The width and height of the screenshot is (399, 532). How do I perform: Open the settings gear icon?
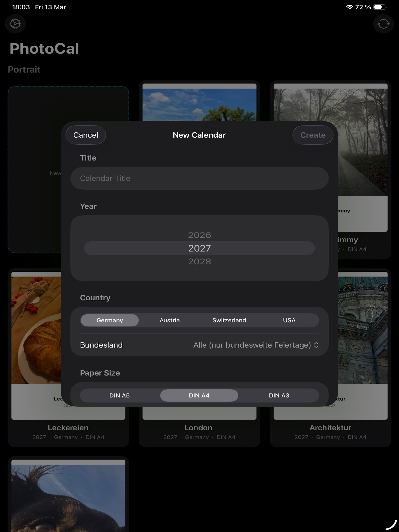click(x=15, y=24)
